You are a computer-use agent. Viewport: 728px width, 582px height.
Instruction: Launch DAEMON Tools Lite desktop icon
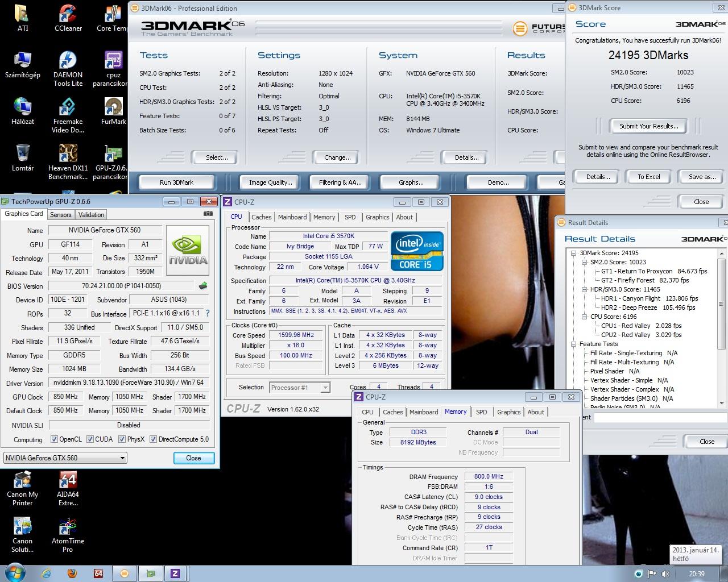pos(68,69)
